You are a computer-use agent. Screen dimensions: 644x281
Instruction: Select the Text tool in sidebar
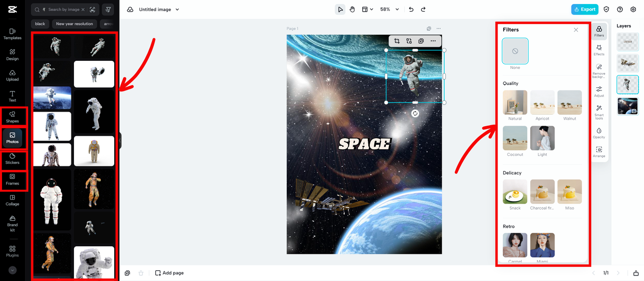pos(12,96)
